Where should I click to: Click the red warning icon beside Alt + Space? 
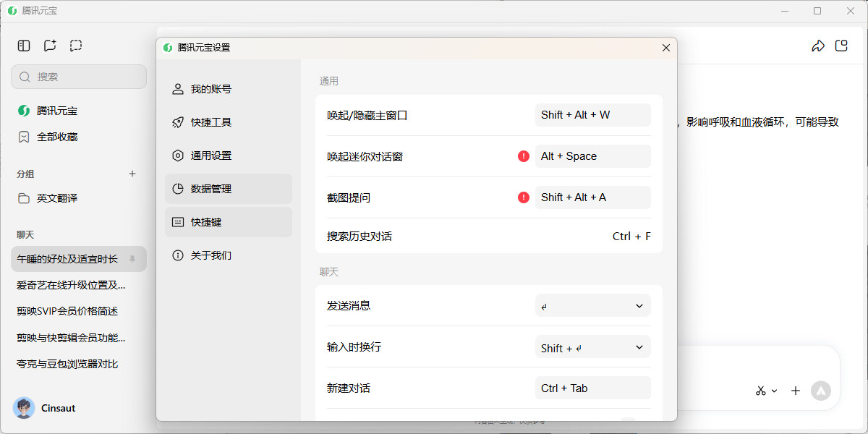pyautogui.click(x=524, y=156)
